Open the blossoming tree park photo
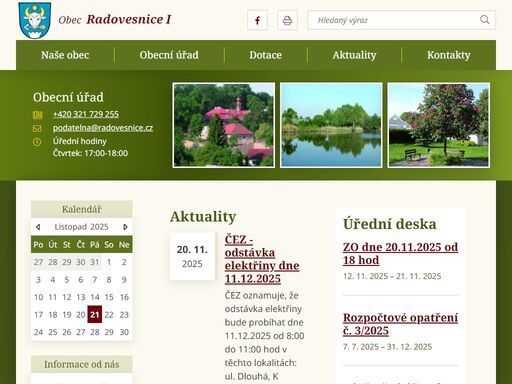 (439, 125)
